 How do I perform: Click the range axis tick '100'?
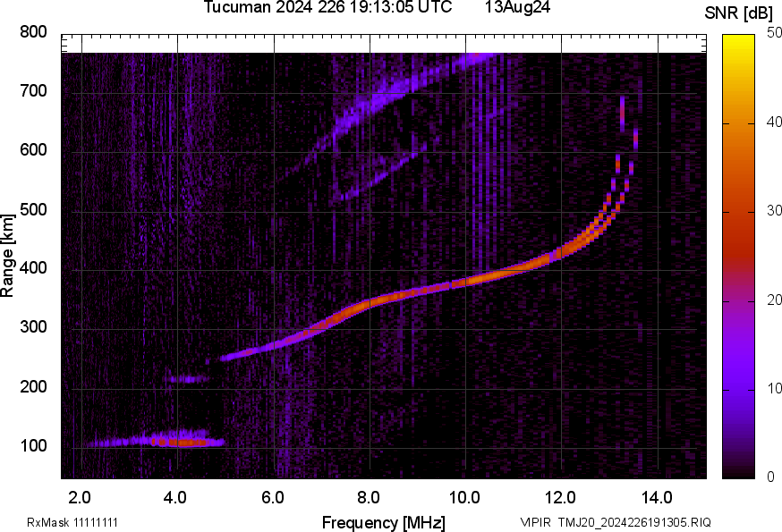(33, 445)
